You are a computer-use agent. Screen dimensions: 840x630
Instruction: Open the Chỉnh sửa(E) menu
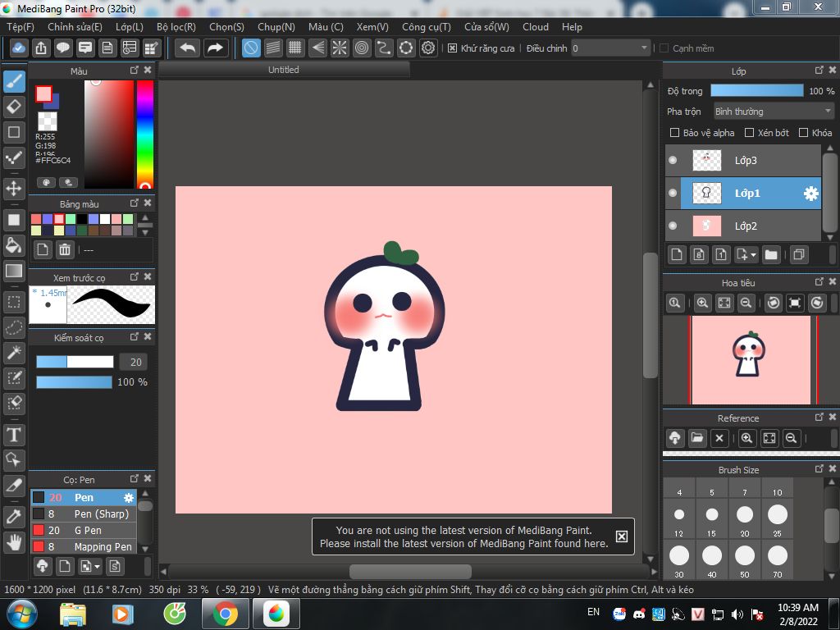coord(75,27)
